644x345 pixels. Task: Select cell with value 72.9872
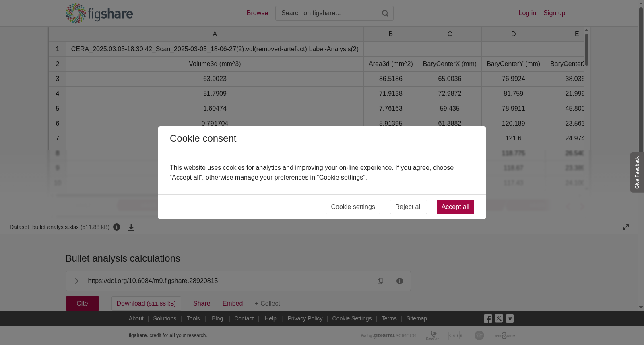450,94
